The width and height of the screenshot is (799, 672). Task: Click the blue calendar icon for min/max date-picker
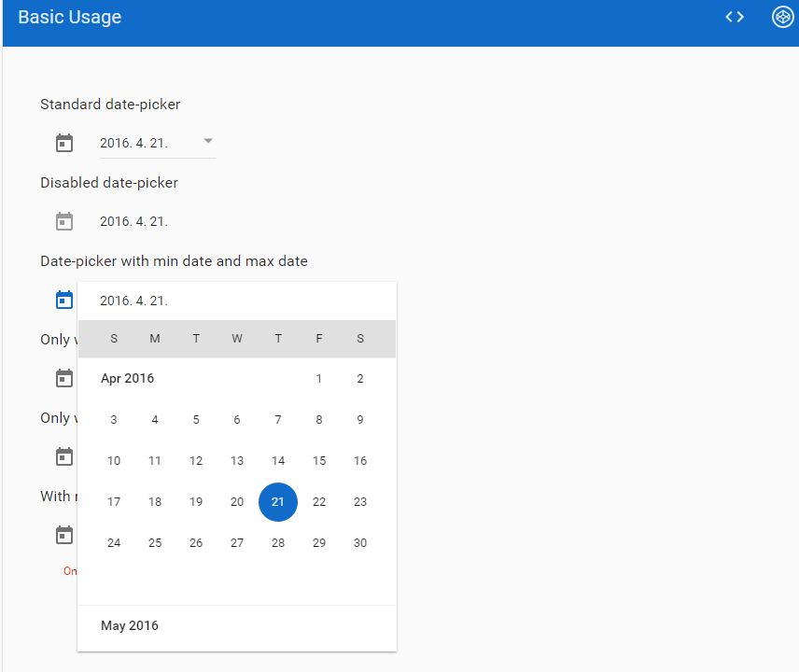(x=63, y=300)
